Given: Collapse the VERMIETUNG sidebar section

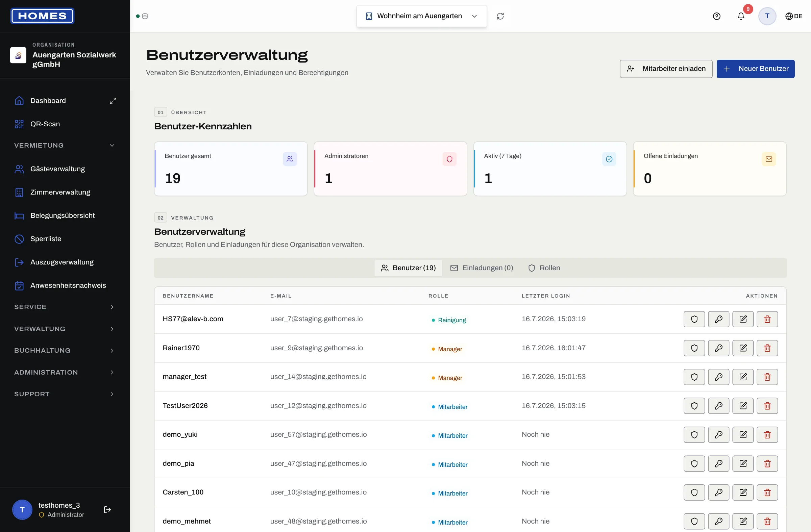Looking at the screenshot, I should pos(65,146).
